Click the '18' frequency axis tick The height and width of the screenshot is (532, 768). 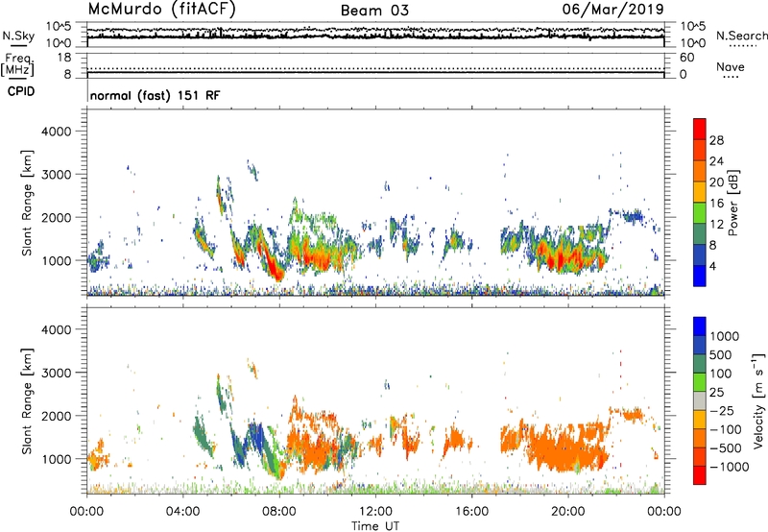[63, 58]
